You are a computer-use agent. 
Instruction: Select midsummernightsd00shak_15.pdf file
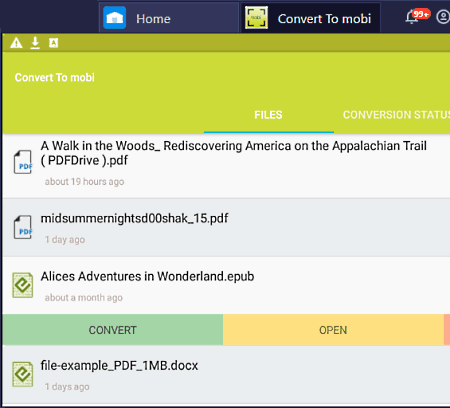click(226, 228)
